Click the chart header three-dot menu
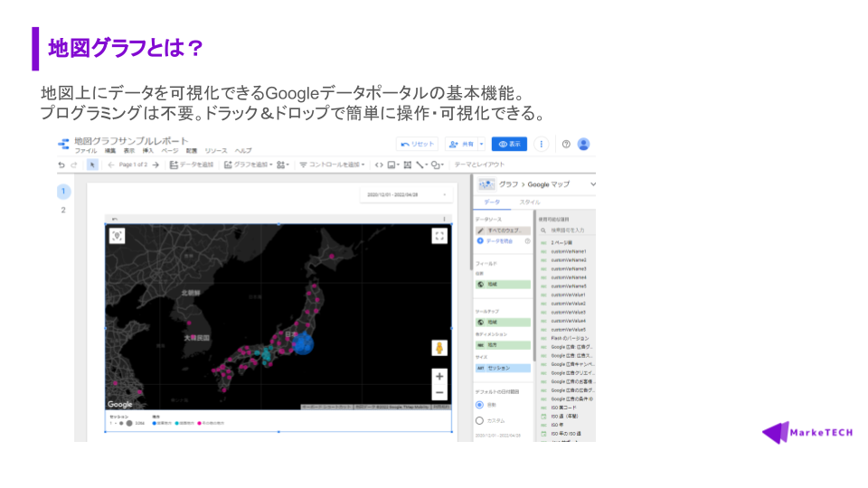 pyautogui.click(x=444, y=219)
